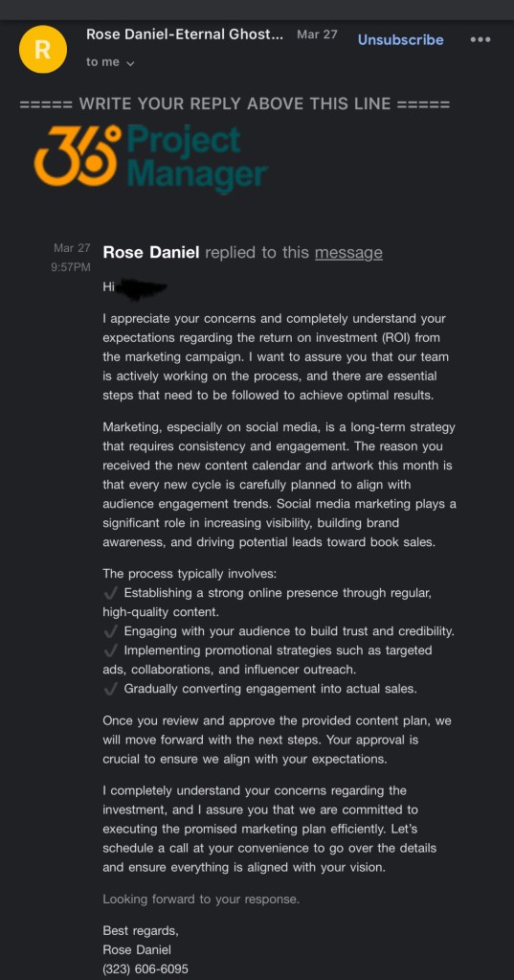Tap the Rose Daniel signature name
The image size is (514, 980).
click(x=137, y=950)
